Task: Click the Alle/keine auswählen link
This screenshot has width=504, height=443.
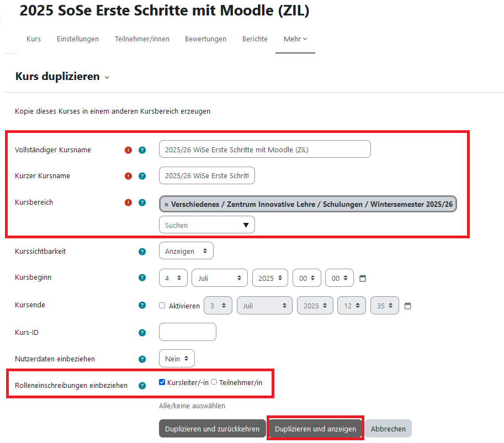Action: (x=192, y=406)
